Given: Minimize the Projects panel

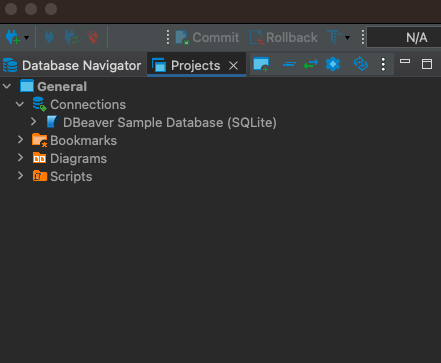Looking at the screenshot, I should coord(405,61).
